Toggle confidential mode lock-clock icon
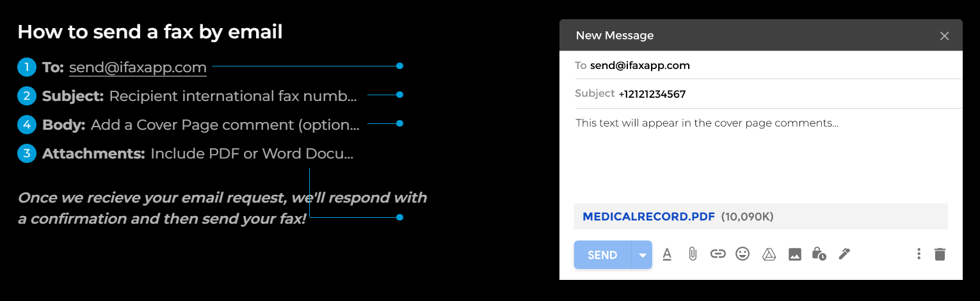This screenshot has width=980, height=301. 819,254
